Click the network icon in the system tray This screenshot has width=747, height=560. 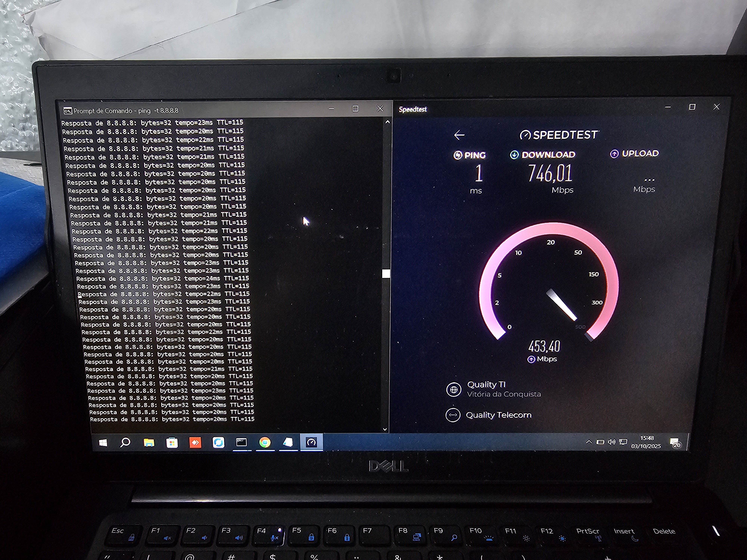pos(623,442)
